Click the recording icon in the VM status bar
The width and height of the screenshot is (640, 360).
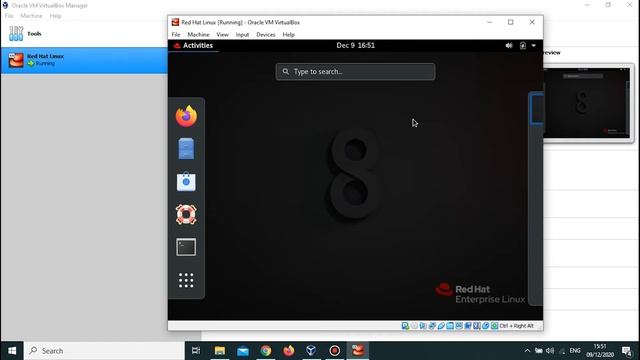(x=468, y=326)
